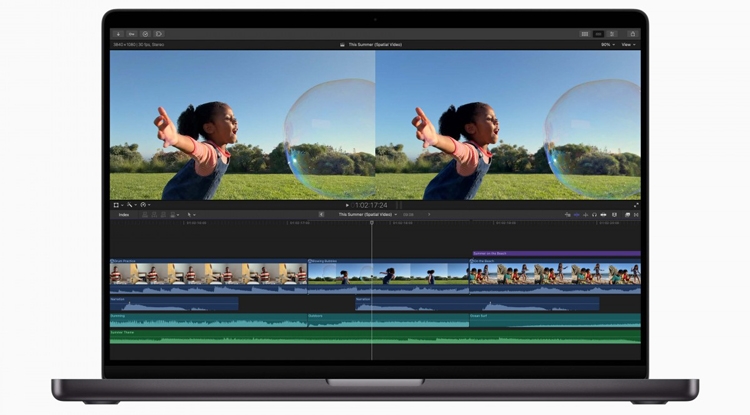Select the On the Beach video clip
The image size is (750, 415).
pyautogui.click(x=555, y=276)
